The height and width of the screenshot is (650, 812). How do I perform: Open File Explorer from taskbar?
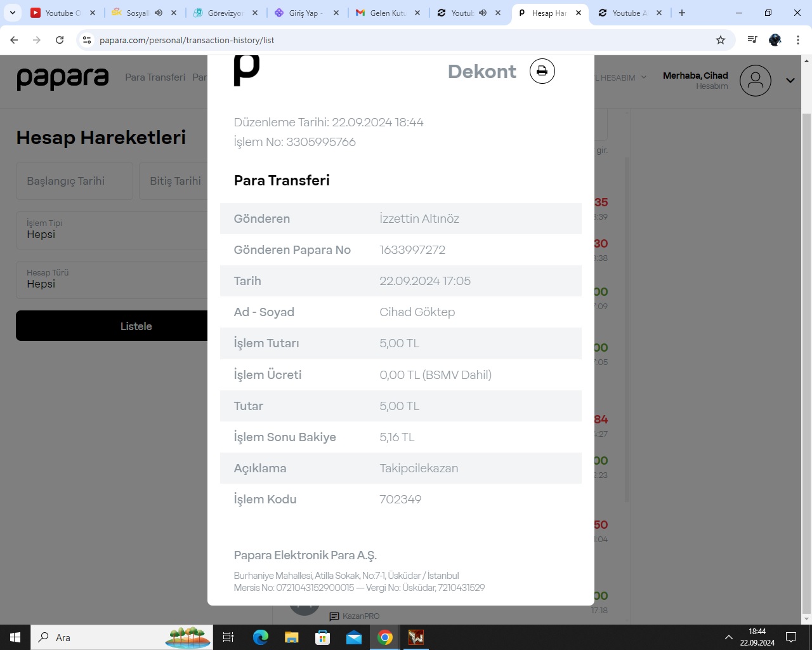pos(292,637)
